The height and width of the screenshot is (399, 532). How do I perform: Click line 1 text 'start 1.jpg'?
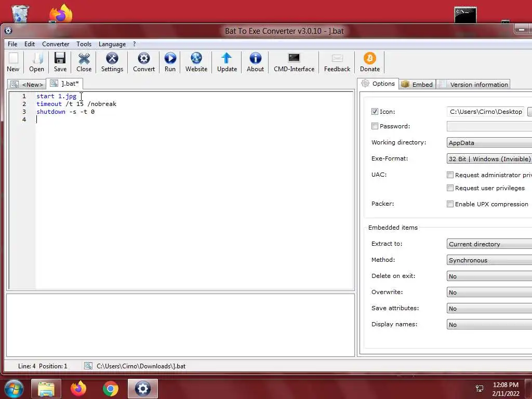point(56,96)
